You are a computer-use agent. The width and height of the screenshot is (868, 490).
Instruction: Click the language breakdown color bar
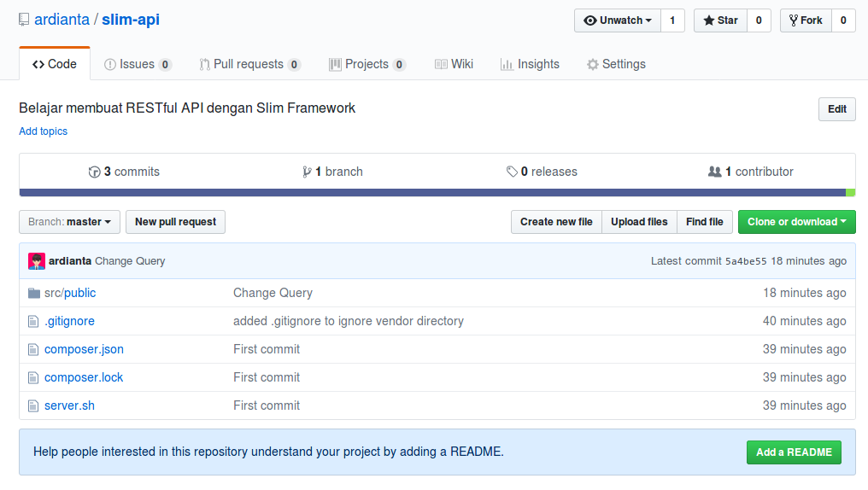pyautogui.click(x=437, y=192)
